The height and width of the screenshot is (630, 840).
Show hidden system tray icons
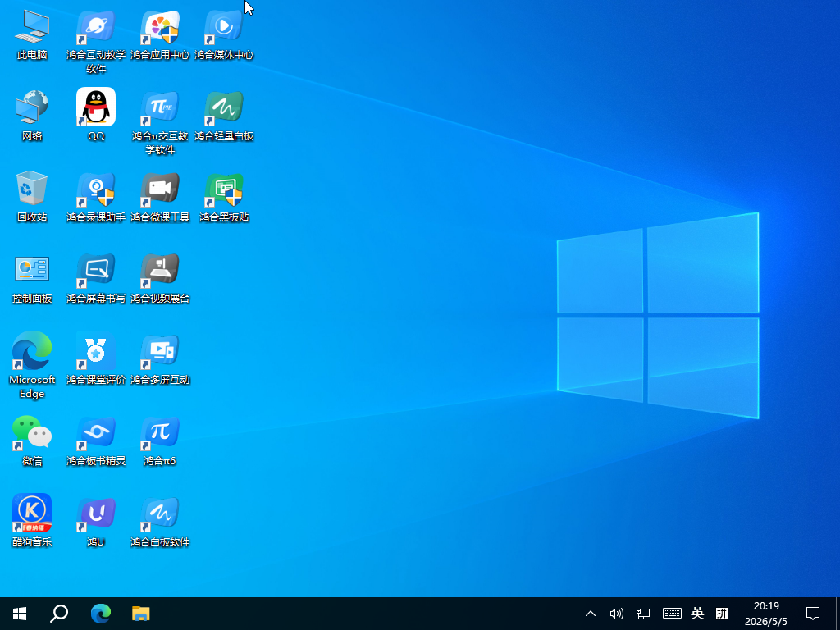pyautogui.click(x=591, y=614)
